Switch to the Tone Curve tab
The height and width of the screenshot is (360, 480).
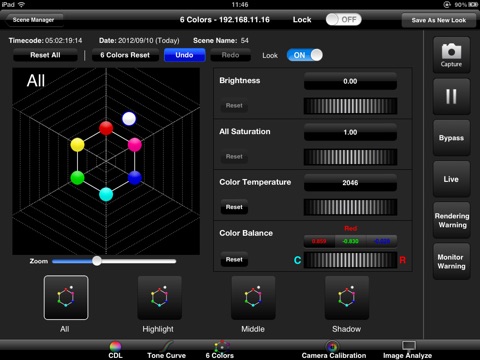(x=166, y=350)
